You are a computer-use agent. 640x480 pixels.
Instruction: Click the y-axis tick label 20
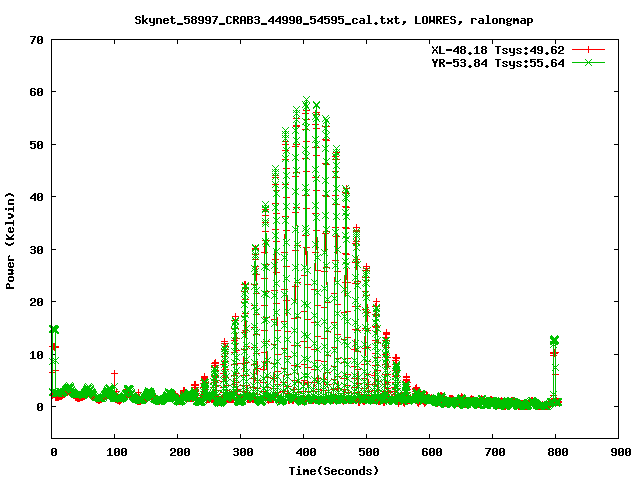36,302
